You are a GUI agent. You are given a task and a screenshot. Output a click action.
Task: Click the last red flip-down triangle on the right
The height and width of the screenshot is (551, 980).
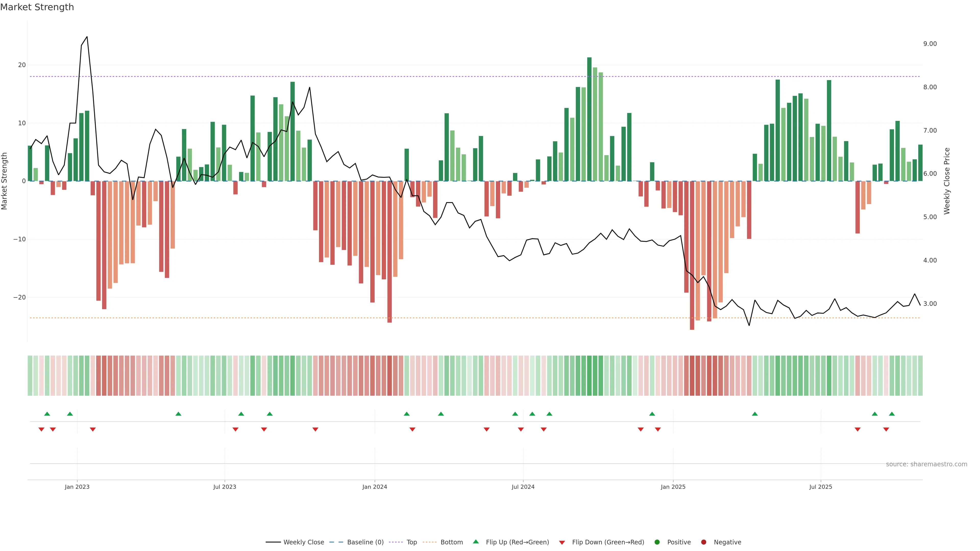point(886,429)
